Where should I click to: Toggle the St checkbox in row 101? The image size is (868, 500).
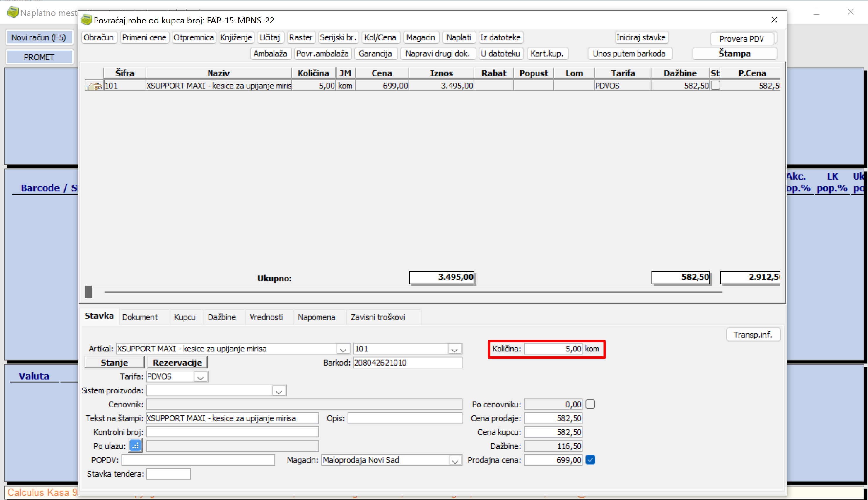point(715,86)
